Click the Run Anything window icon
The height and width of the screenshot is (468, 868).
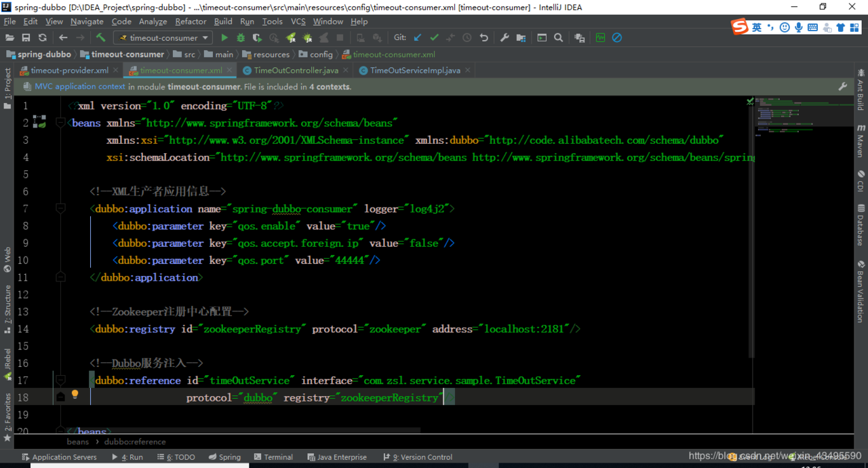tap(542, 38)
